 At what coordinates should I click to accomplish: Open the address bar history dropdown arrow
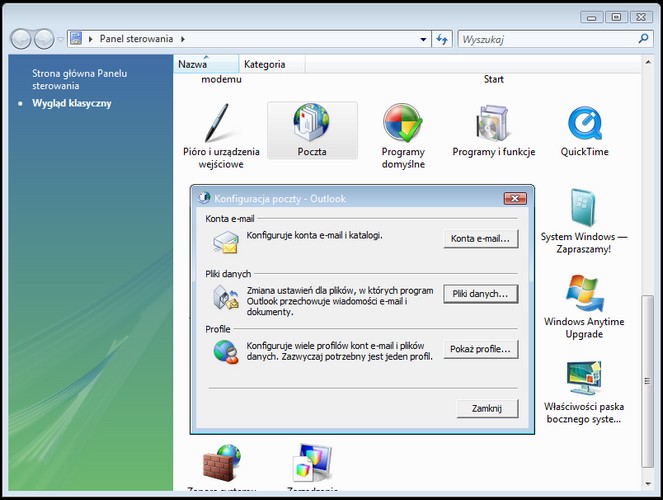click(x=422, y=39)
